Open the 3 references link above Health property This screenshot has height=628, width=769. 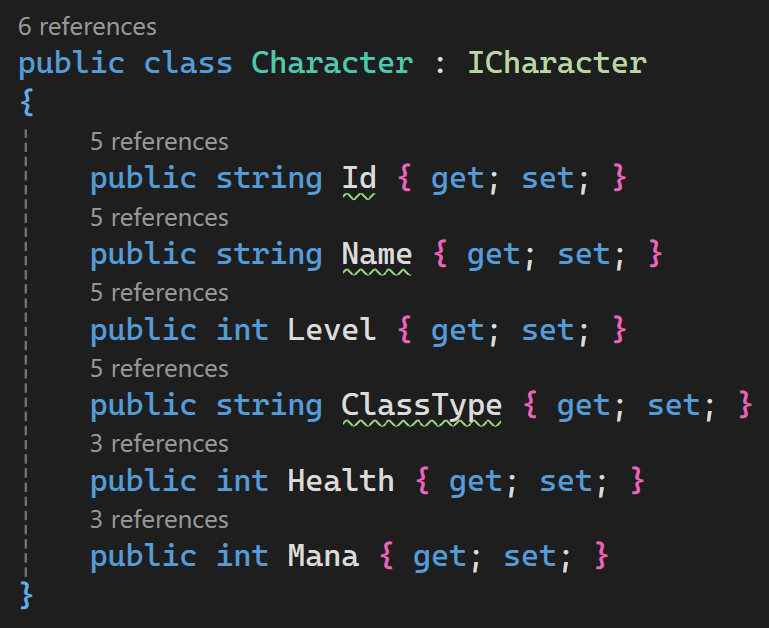[159, 444]
